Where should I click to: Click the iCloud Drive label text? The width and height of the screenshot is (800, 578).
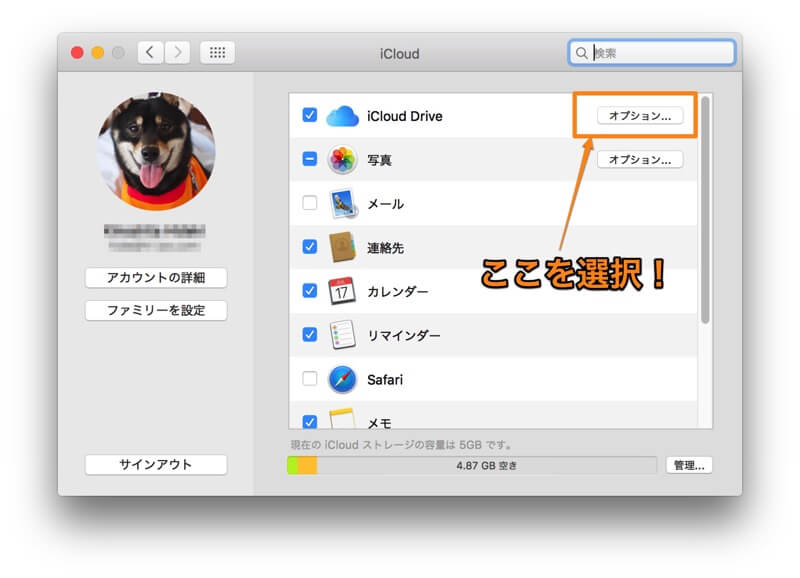405,116
